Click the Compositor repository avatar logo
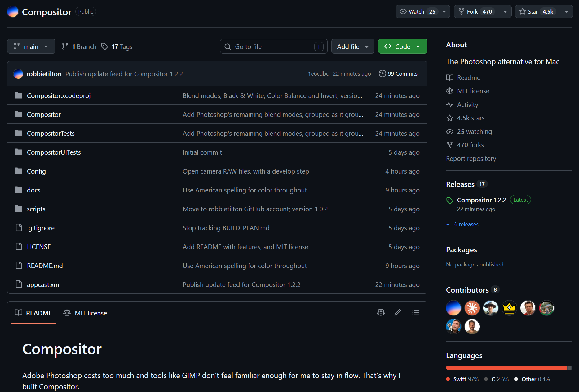The width and height of the screenshot is (579, 392). 13,12
